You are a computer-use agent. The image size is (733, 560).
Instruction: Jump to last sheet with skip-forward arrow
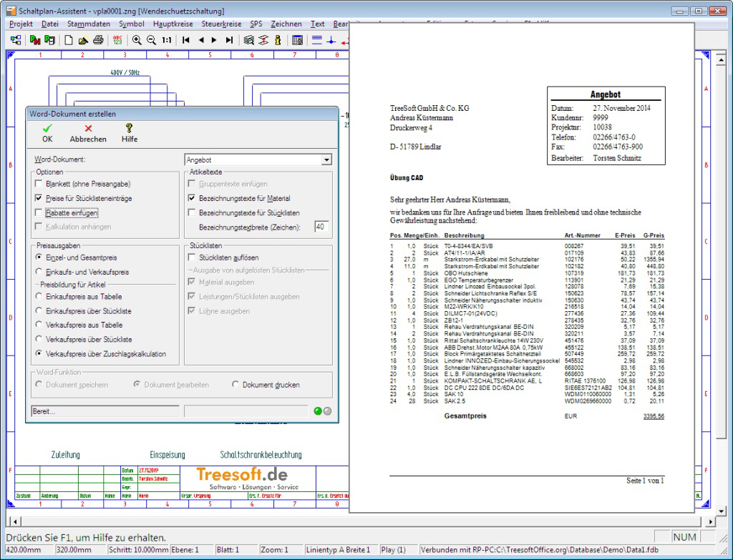tap(229, 40)
